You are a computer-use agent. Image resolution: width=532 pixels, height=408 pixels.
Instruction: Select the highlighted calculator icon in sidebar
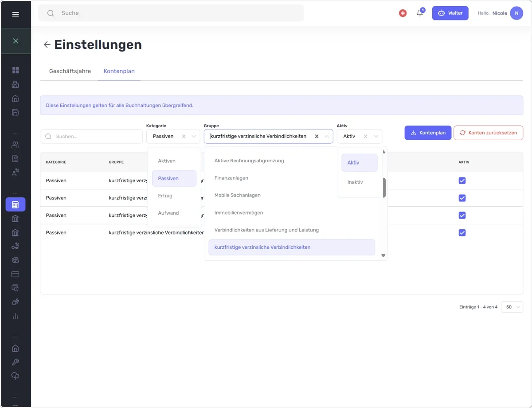16,204
